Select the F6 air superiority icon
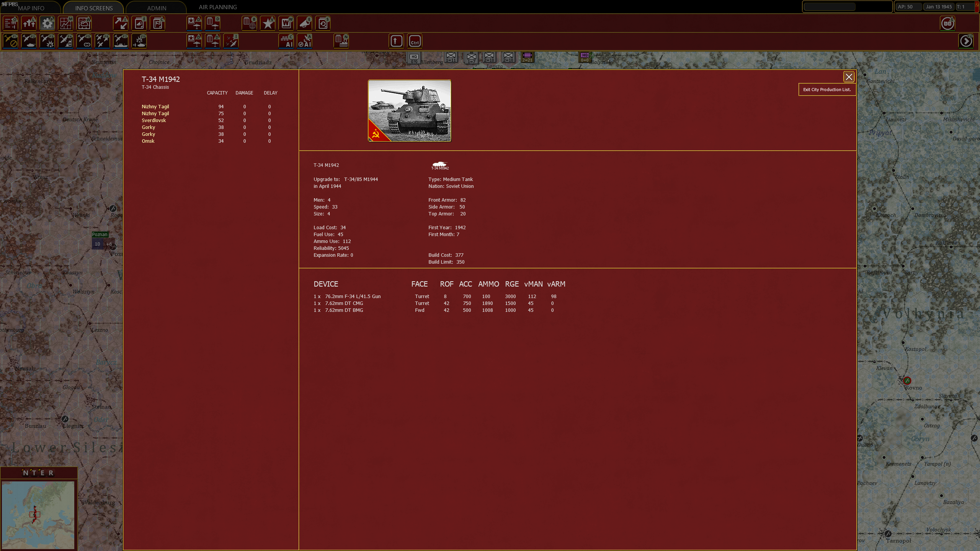980x551 pixels. [x=102, y=41]
